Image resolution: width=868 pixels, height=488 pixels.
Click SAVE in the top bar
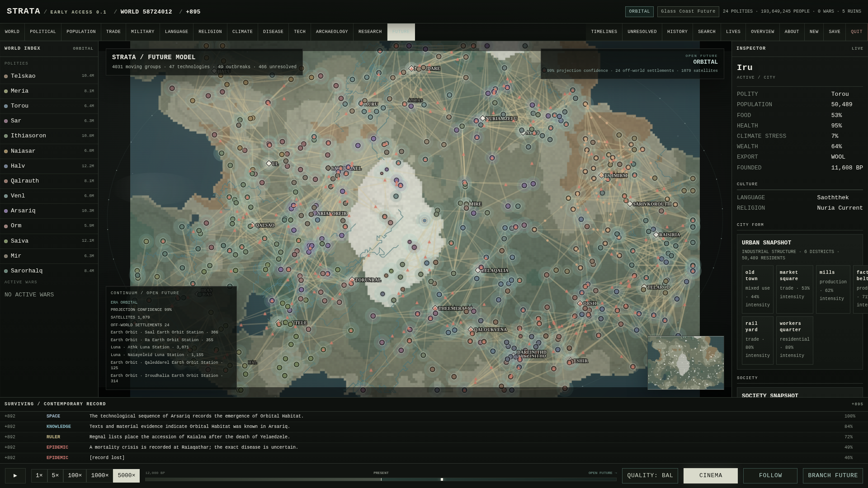pyautogui.click(x=835, y=32)
